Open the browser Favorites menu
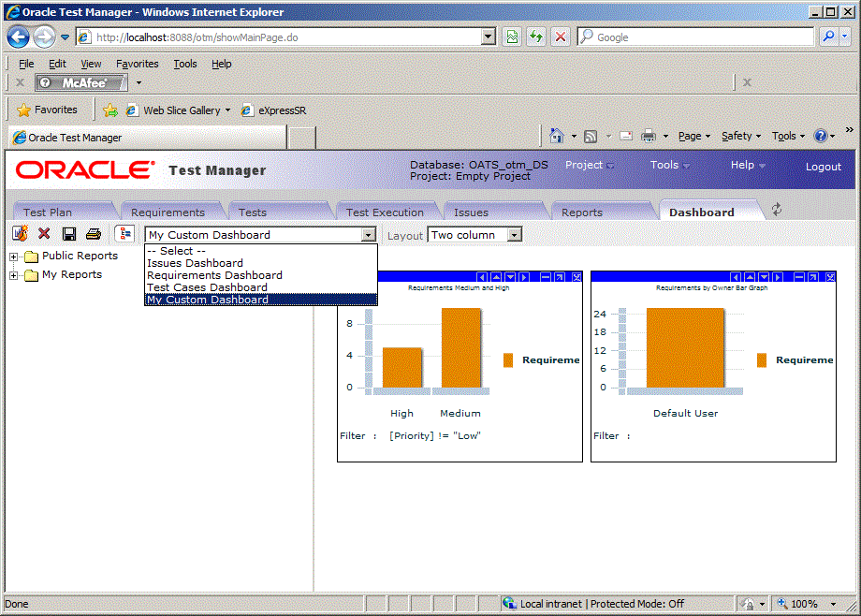 click(x=138, y=64)
